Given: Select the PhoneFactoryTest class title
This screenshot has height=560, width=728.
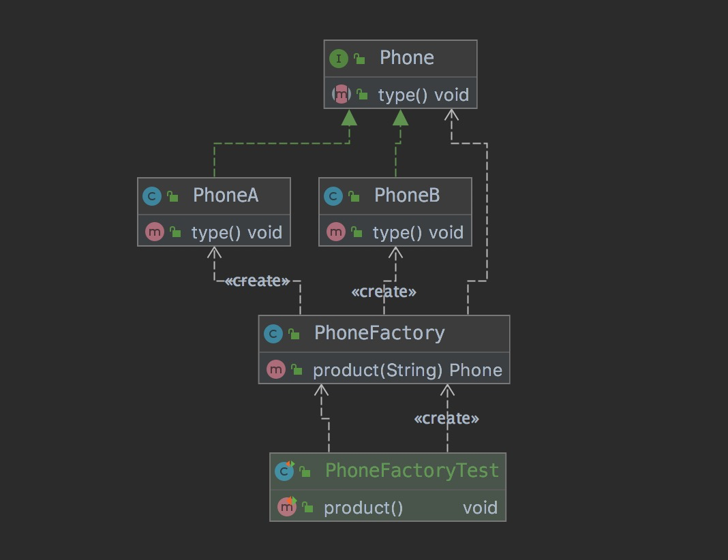Looking at the screenshot, I should pos(412,471).
